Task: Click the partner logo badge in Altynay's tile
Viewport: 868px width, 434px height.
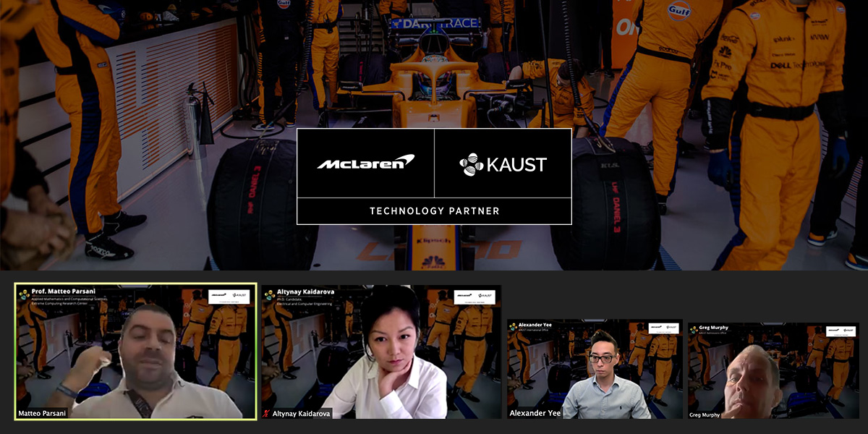Action: [475, 297]
